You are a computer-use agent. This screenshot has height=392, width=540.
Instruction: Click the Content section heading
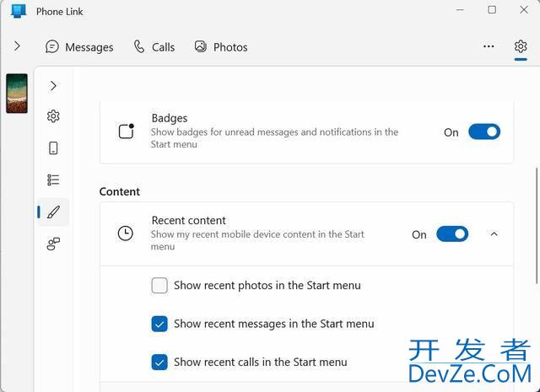pyautogui.click(x=120, y=191)
